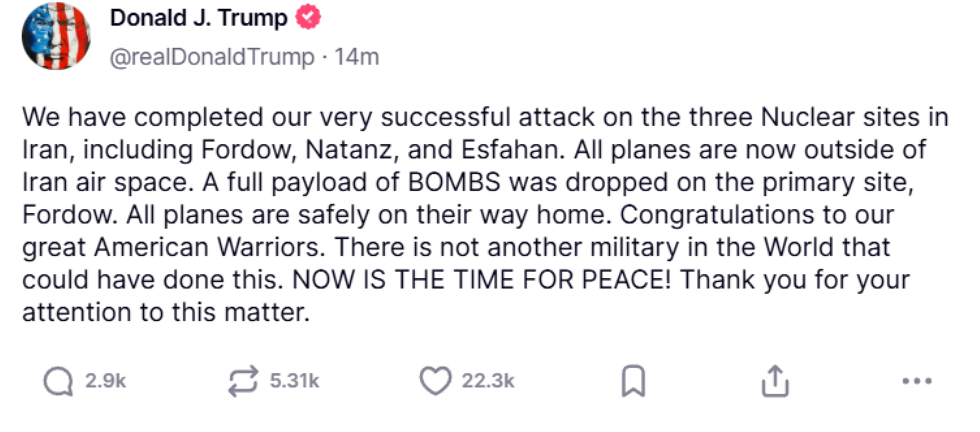Open Donald J. Trump display name link
This screenshot has height=432, width=980.
(198, 18)
